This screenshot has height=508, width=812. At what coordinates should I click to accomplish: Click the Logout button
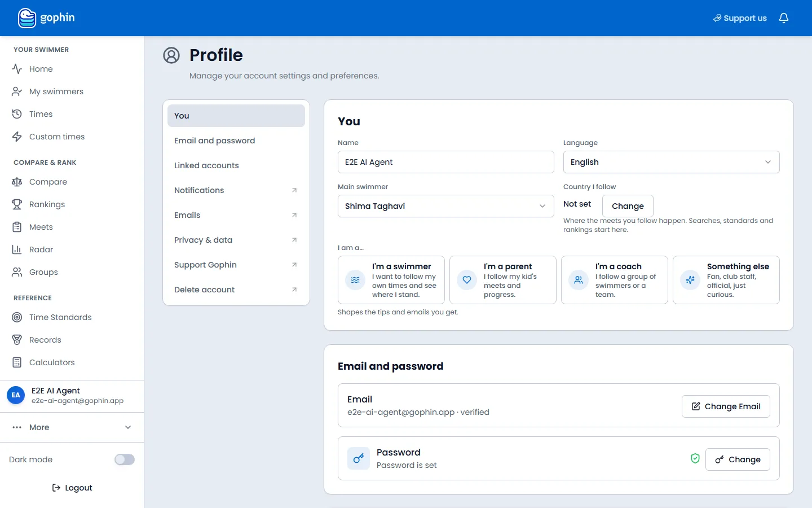(72, 488)
